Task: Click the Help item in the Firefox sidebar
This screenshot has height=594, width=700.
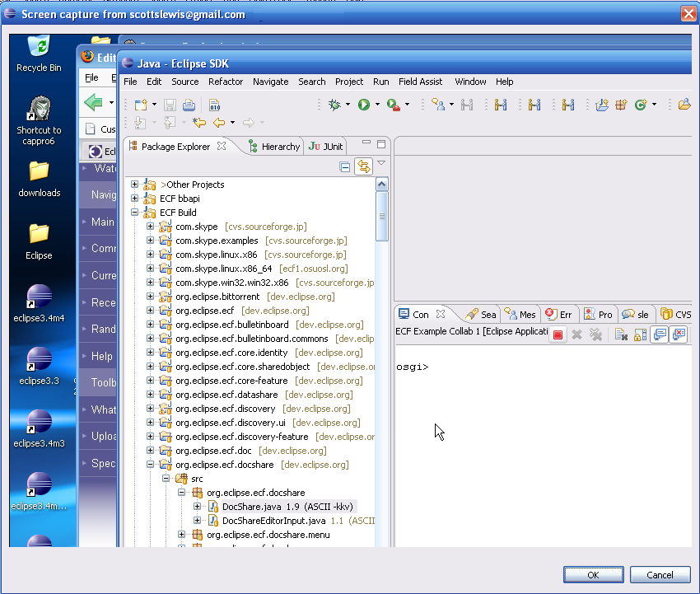Action: [x=102, y=357]
